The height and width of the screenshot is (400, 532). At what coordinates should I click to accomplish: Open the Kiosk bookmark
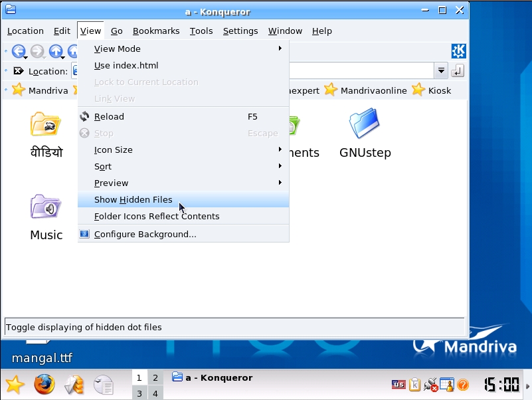(439, 90)
